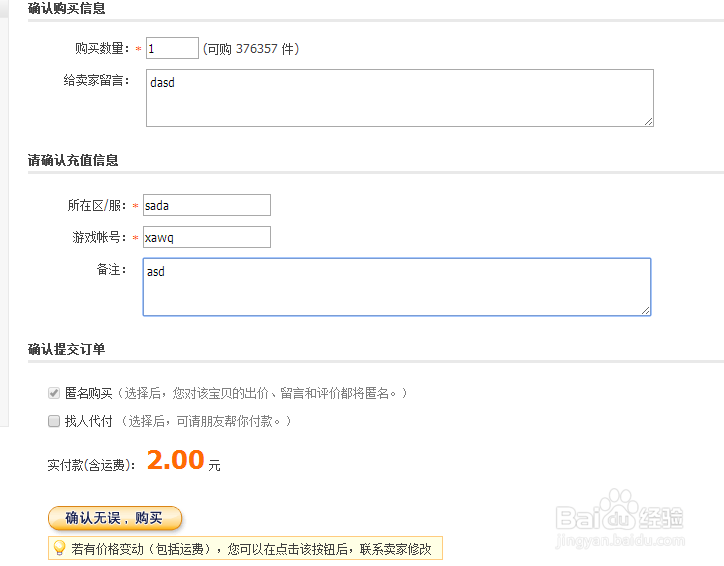Click the 备注 textarea resize corner

645,310
